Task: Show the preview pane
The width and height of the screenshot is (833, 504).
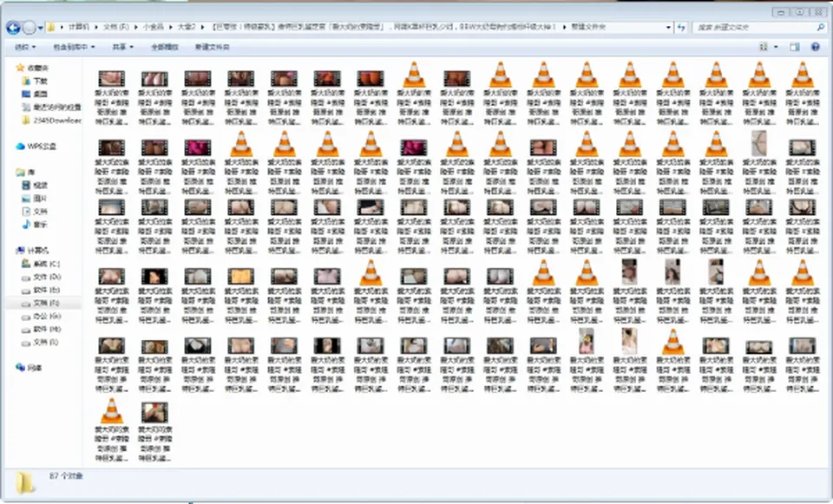Action: click(795, 47)
